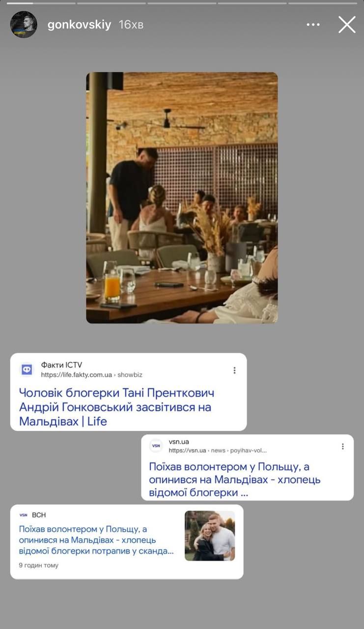Open the ВСН news card headline
The width and height of the screenshot is (364, 629).
[96, 540]
